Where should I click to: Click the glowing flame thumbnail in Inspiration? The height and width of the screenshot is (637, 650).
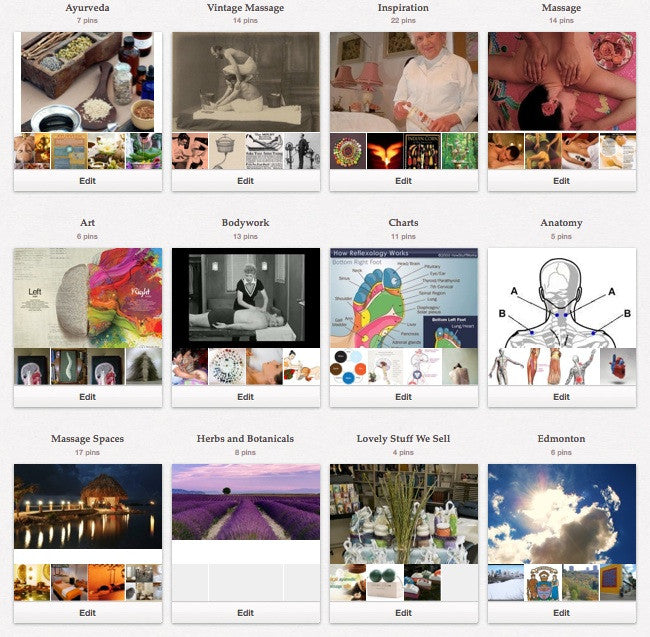[x=385, y=150]
